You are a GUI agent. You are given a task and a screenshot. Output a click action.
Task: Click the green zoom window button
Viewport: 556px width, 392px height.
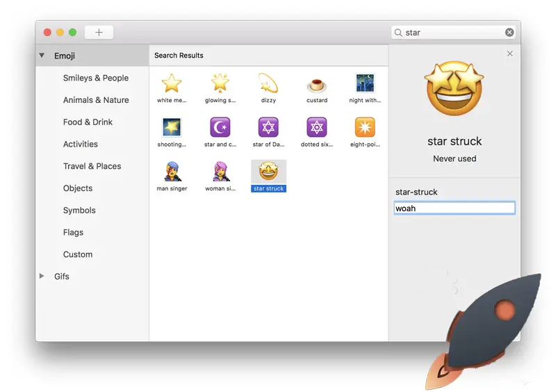(73, 32)
